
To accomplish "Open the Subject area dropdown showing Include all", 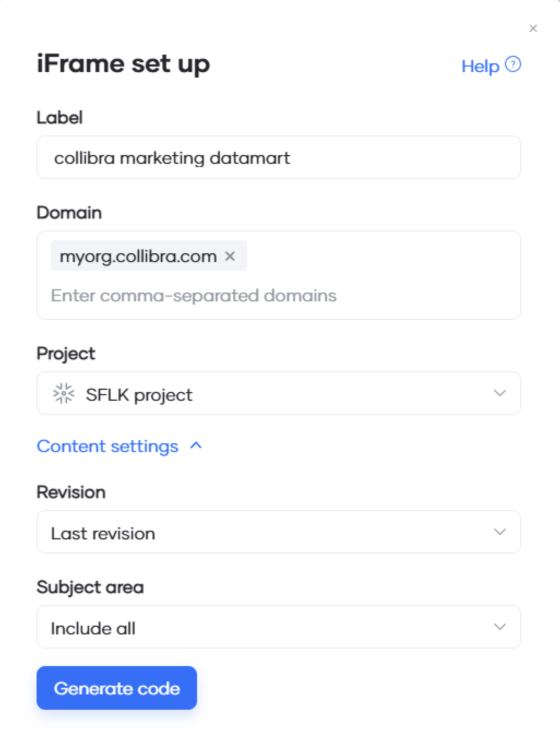I will pyautogui.click(x=279, y=626).
